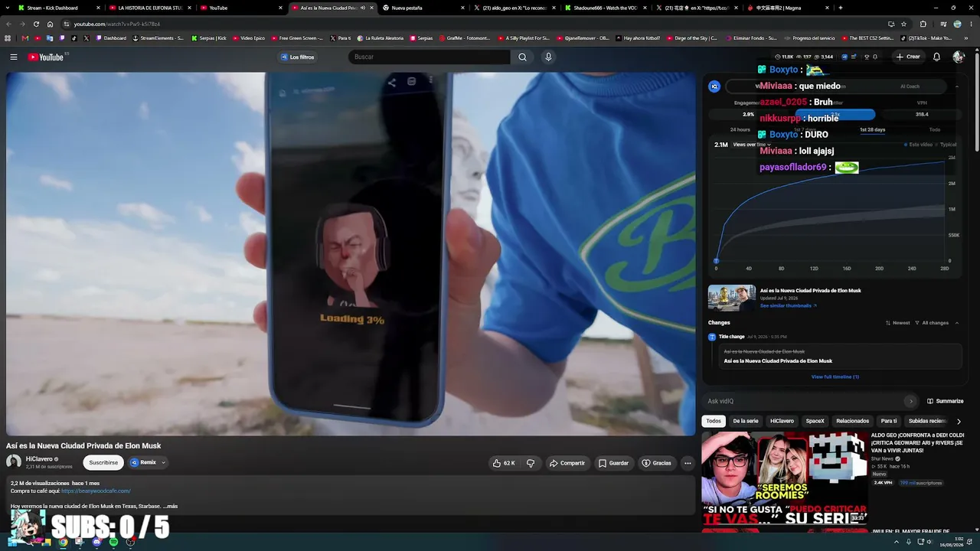Open Chrome extensions puzzle icon
Screen dimensions: 980x551
(x=923, y=24)
